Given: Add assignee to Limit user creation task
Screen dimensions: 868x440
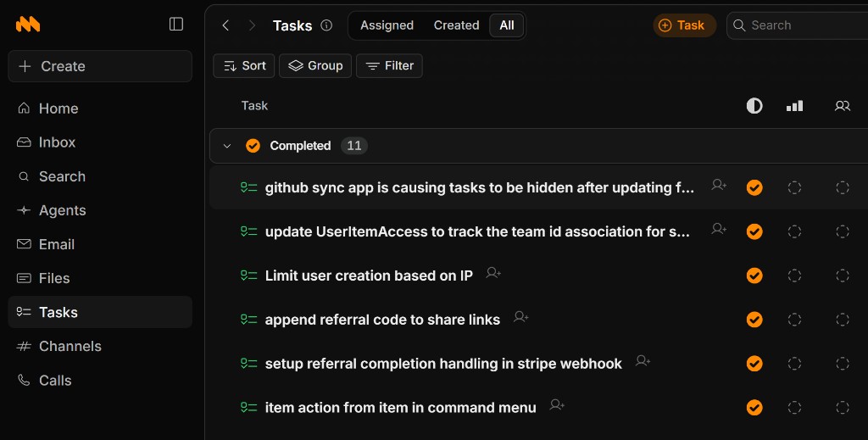Looking at the screenshot, I should click(493, 273).
